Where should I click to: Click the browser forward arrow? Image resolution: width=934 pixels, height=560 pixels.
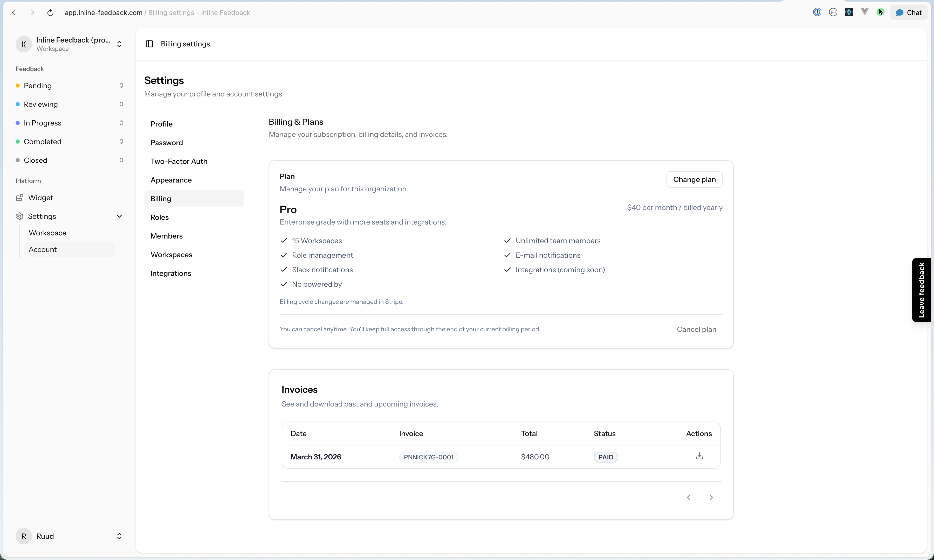[x=32, y=12]
